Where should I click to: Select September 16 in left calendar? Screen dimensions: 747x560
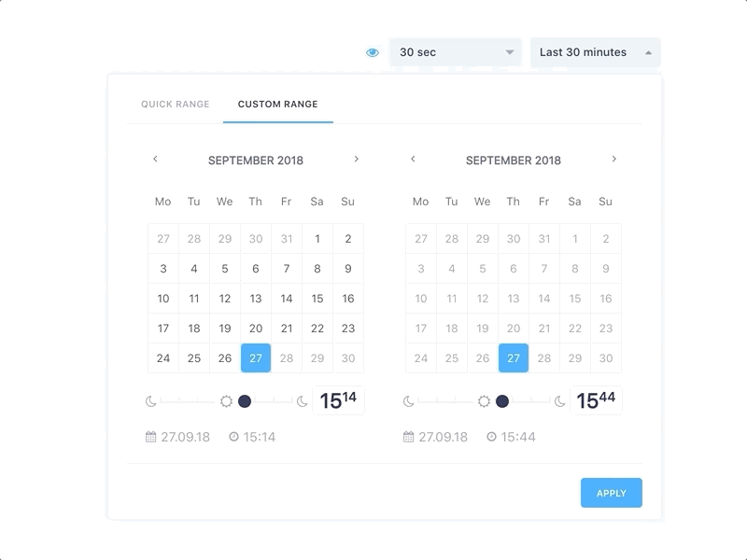[348, 299]
